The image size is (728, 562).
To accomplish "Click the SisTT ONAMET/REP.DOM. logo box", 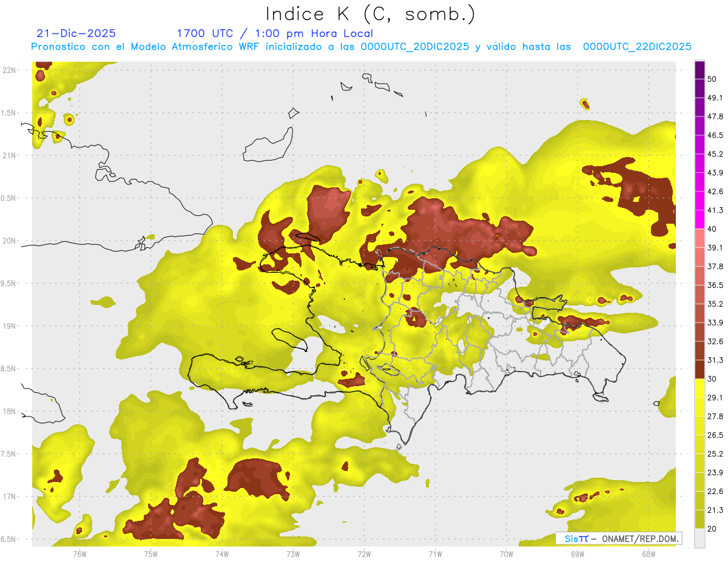I will pyautogui.click(x=618, y=538).
